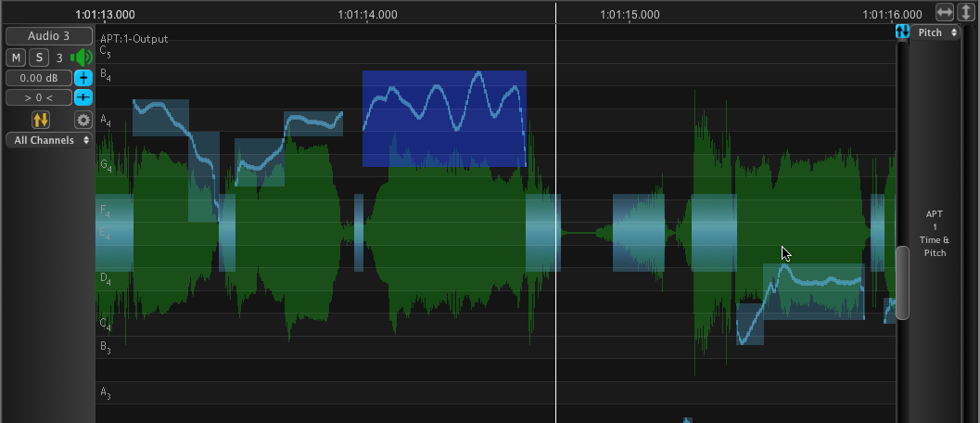Click the vertical zoom fit arrows icon
The height and width of the screenshot is (423, 980).
pyautogui.click(x=966, y=12)
